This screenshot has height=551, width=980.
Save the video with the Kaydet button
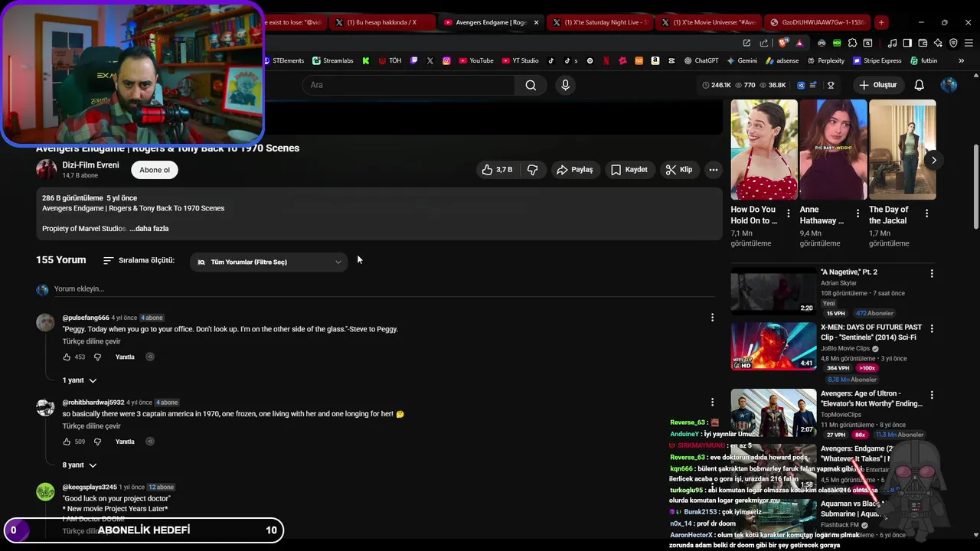629,170
